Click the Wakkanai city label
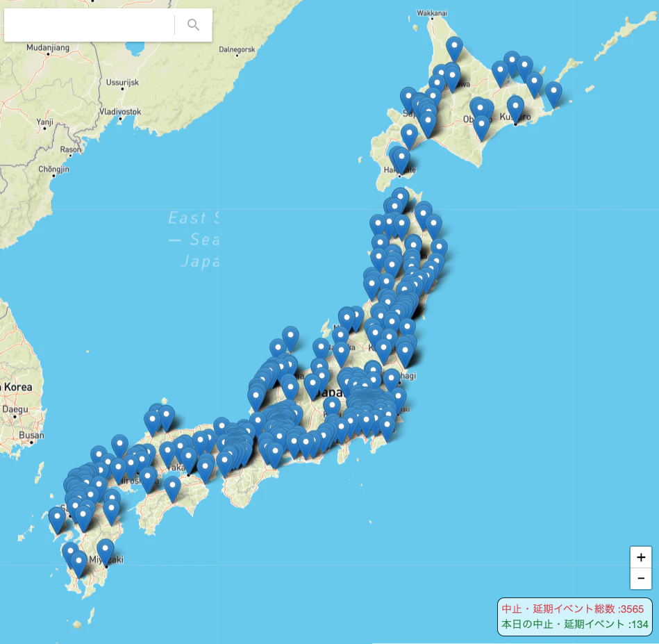The image size is (659, 644). tap(432, 13)
